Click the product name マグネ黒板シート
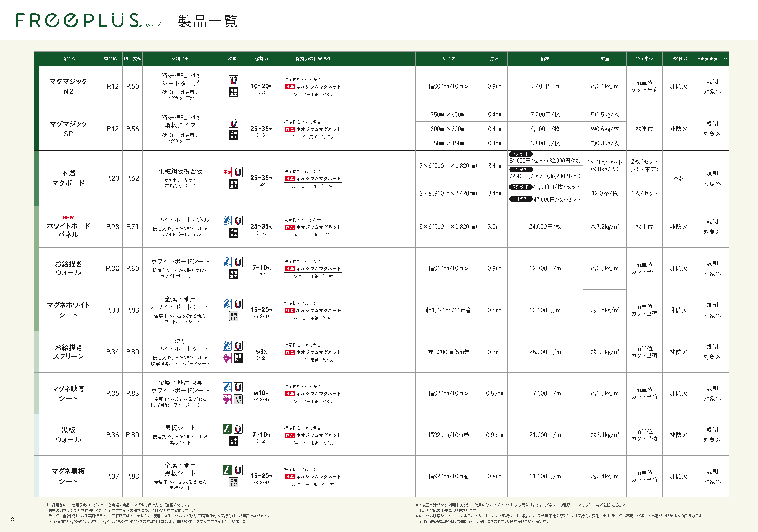The image size is (758, 532). pyautogui.click(x=68, y=476)
